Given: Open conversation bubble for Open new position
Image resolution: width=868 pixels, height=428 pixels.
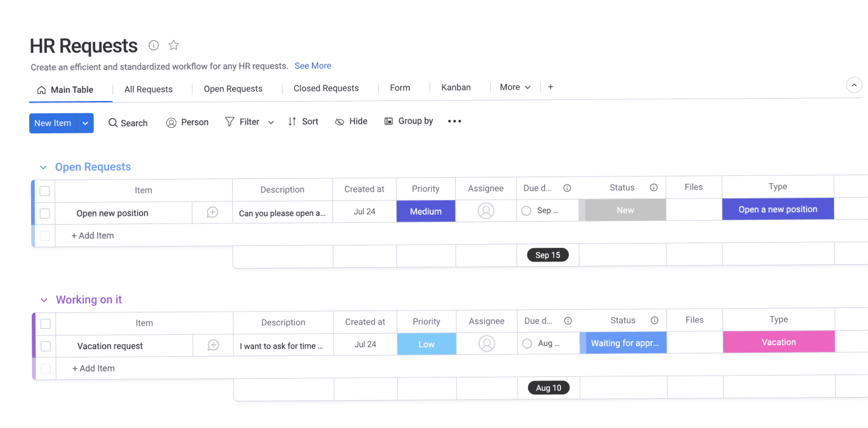Looking at the screenshot, I should coord(213,212).
